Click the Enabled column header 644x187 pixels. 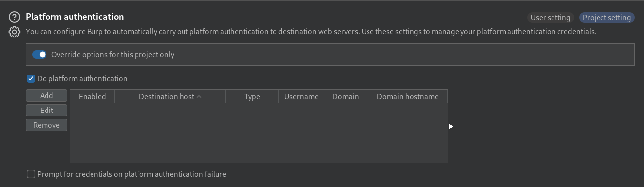click(92, 97)
